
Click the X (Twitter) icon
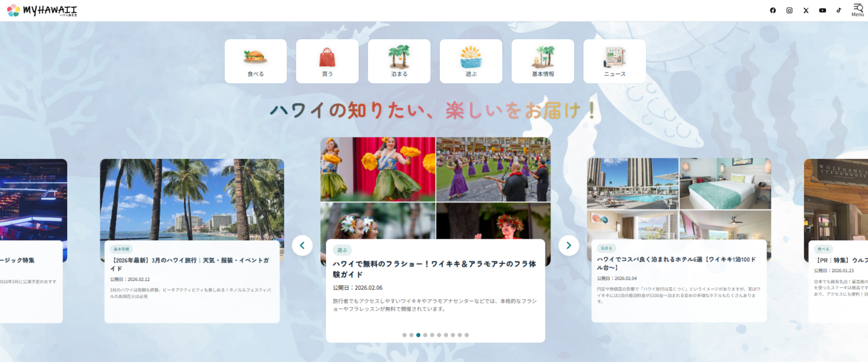coord(805,10)
